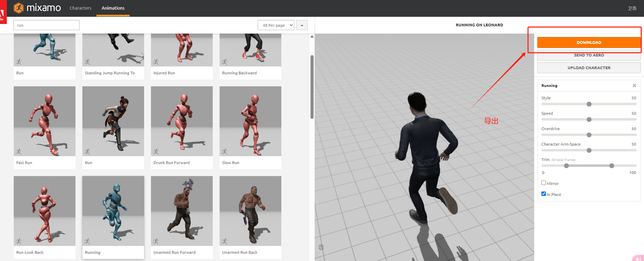644x261 pixels.
Task: Click the motion icon on Unarmed Run Forward card
Action: point(156,241)
